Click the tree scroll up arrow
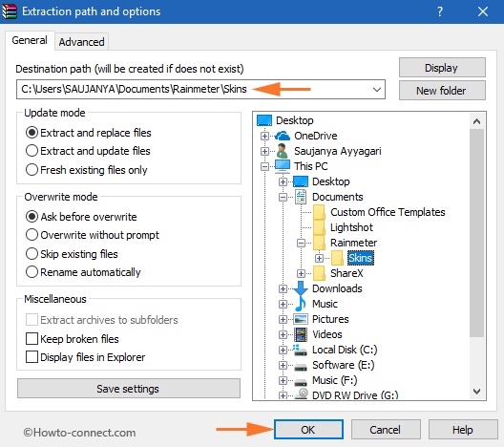This screenshot has width=504, height=447. 476,121
